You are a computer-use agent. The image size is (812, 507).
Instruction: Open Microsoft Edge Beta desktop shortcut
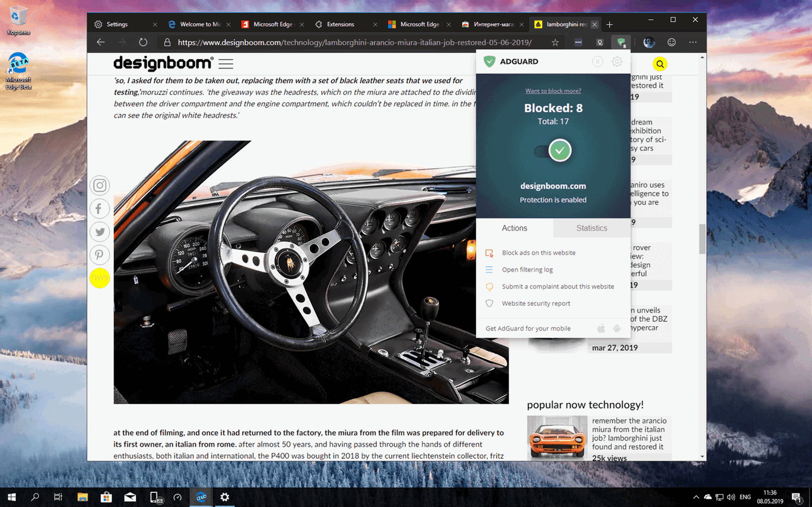tap(18, 71)
